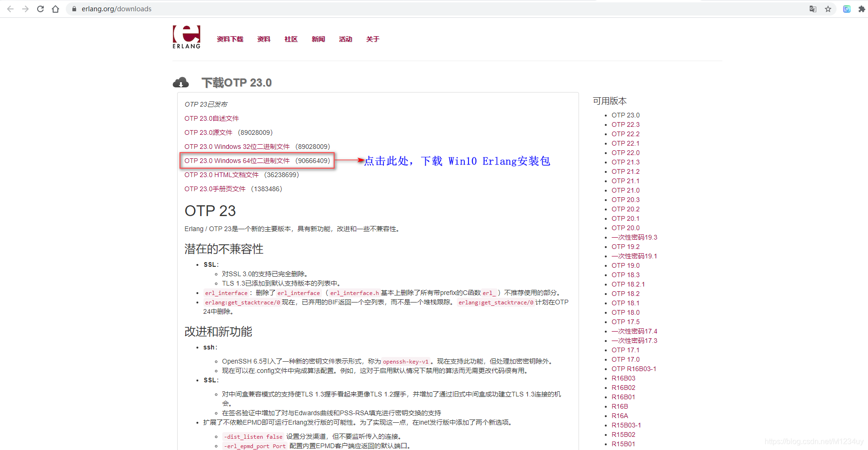Open the 一次性密码17.4 version link
The height and width of the screenshot is (450, 868).
(x=634, y=331)
